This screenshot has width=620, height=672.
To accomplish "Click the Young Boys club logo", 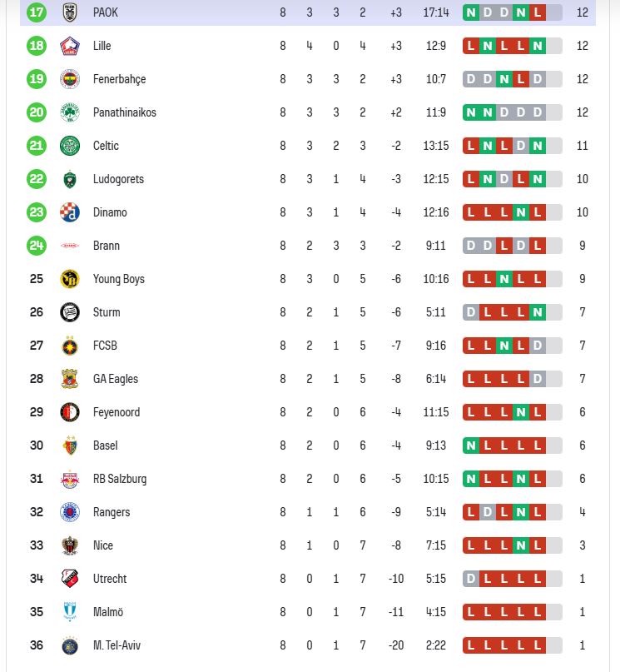I will point(70,279).
